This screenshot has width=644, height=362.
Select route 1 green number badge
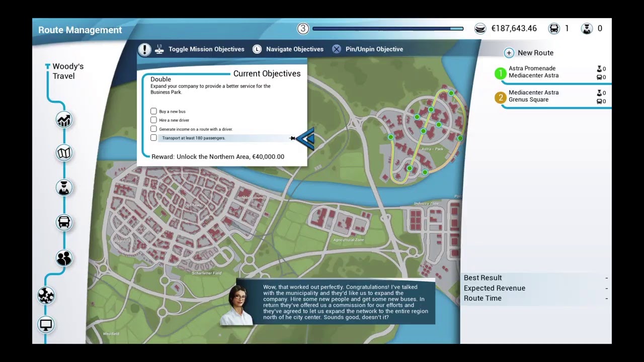(x=500, y=73)
